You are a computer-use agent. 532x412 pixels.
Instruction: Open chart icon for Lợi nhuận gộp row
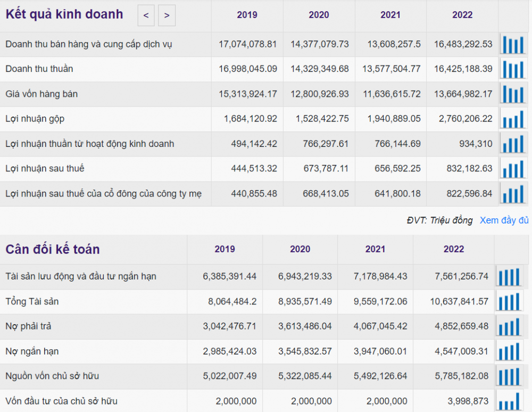pyautogui.click(x=513, y=119)
